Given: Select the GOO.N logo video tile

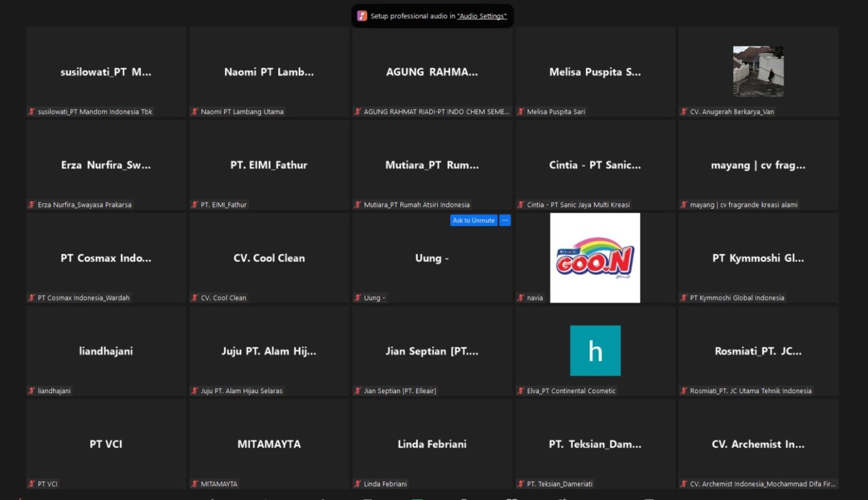Looking at the screenshot, I should point(595,258).
